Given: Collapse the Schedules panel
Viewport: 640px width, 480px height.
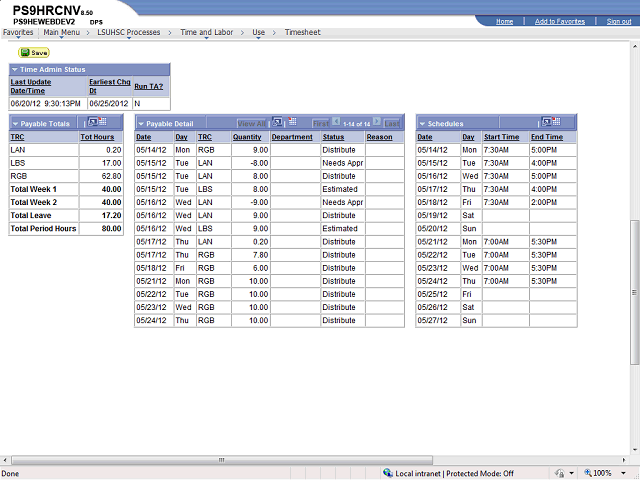Looking at the screenshot, I should (423, 123).
